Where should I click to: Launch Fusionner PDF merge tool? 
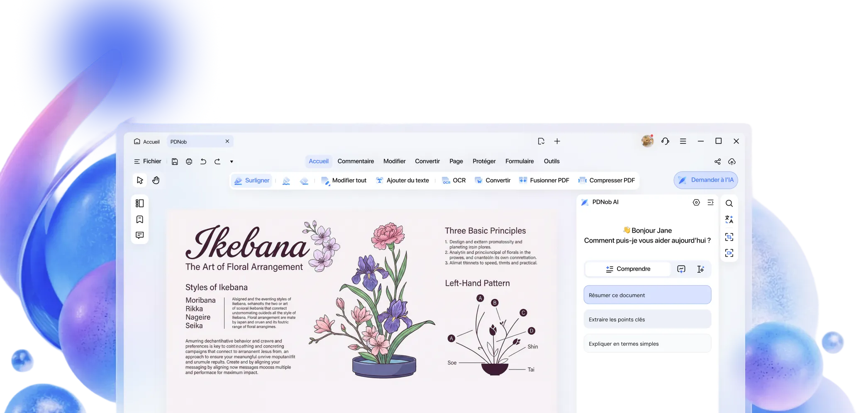544,180
